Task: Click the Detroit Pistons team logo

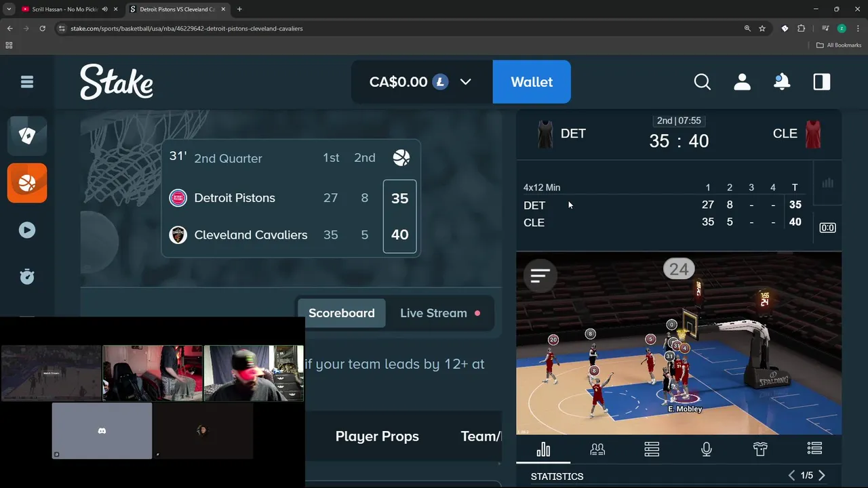Action: 178,198
